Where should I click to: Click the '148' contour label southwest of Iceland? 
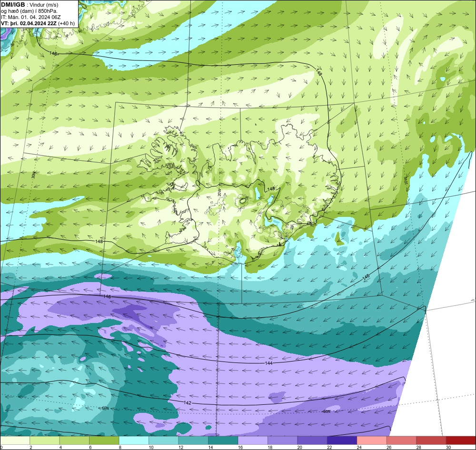tap(99, 242)
